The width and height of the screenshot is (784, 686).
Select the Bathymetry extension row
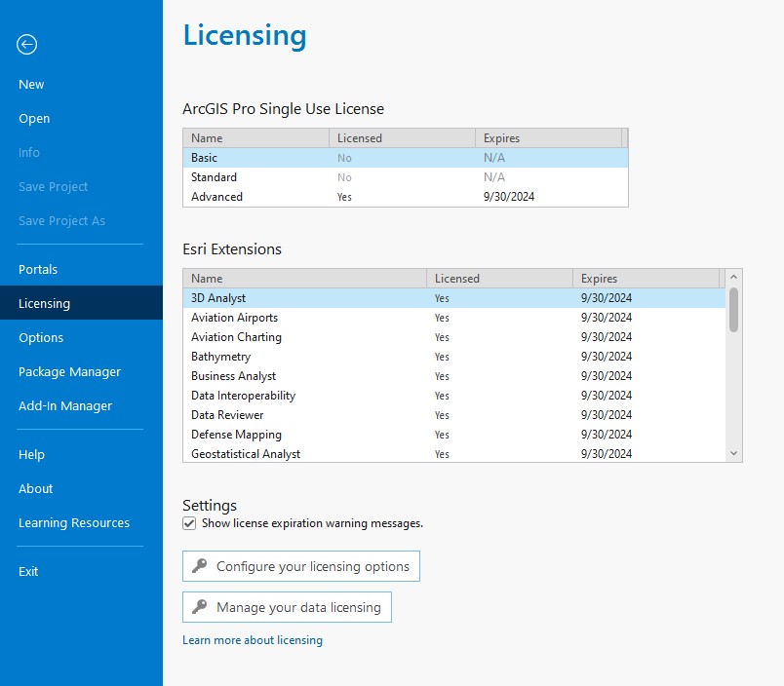tap(293, 356)
